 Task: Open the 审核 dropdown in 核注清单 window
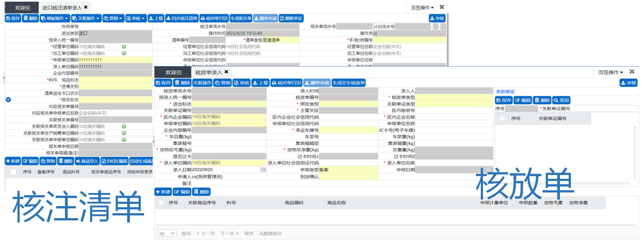pyautogui.click(x=135, y=18)
